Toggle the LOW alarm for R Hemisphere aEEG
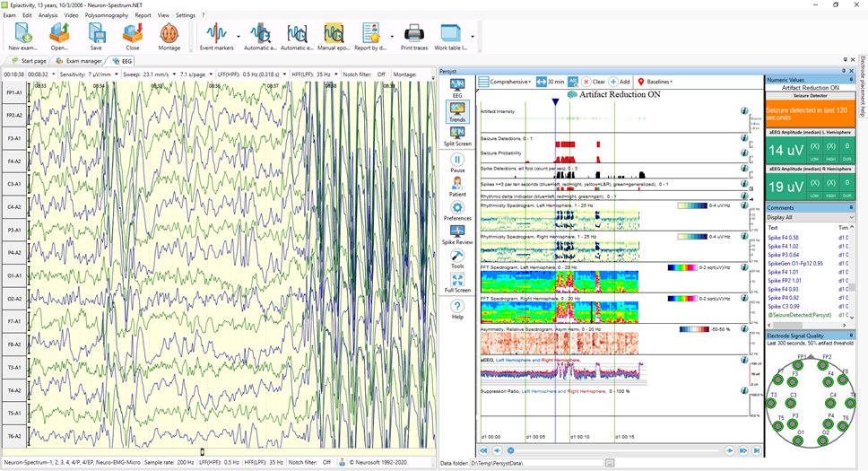 [x=815, y=187]
